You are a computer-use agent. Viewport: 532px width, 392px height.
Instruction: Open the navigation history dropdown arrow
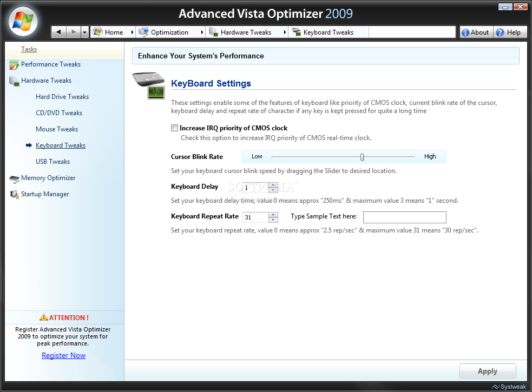point(85,32)
